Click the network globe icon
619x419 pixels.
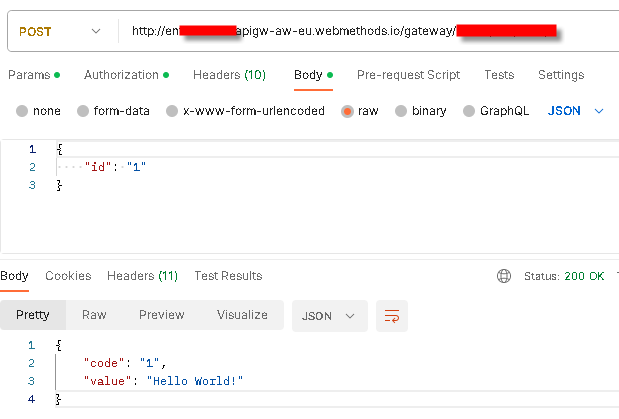pyautogui.click(x=504, y=276)
